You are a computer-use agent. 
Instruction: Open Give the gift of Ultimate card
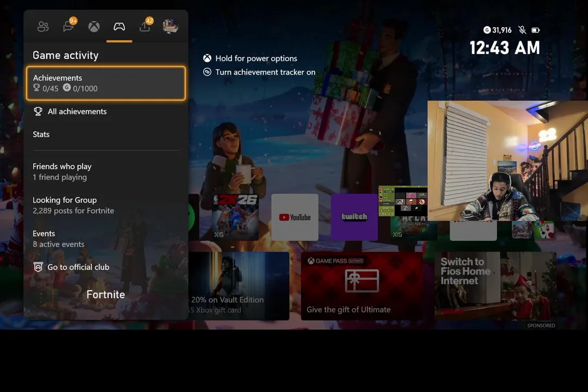click(362, 286)
